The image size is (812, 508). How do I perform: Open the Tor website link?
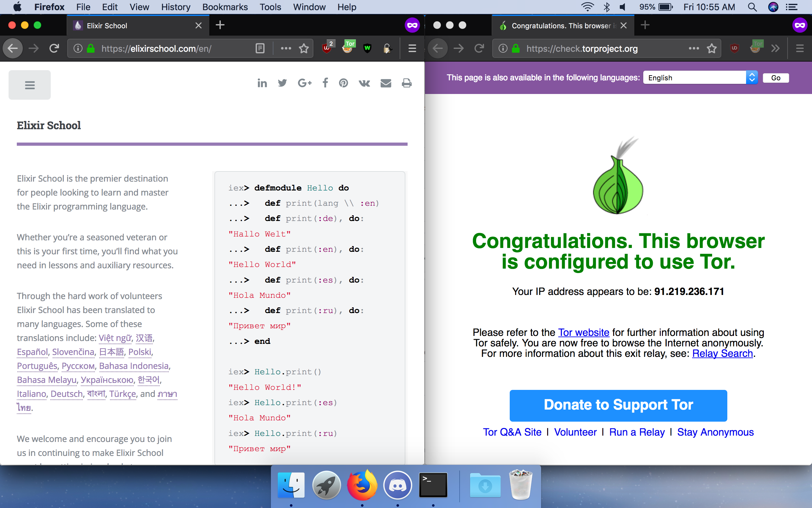584,332
